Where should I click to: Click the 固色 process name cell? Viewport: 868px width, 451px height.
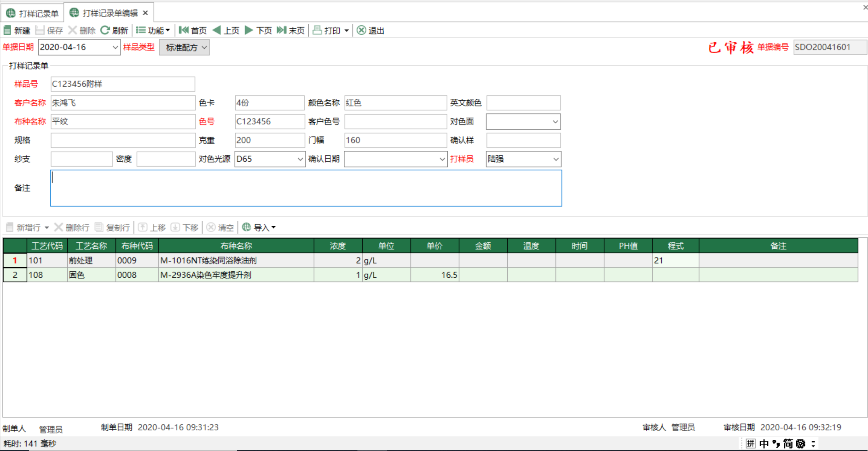pyautogui.click(x=91, y=275)
